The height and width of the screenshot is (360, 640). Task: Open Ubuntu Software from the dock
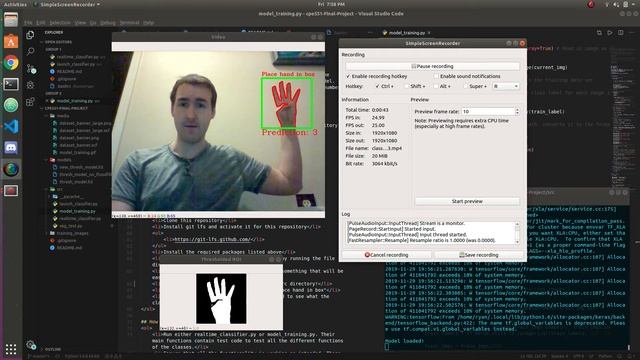[11, 41]
